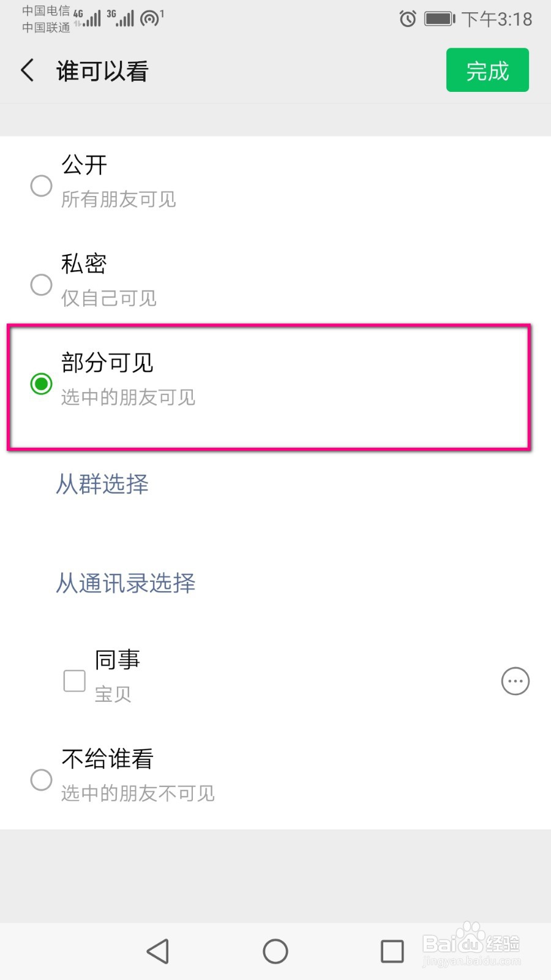Check the 同事 tag checkbox
The width and height of the screenshot is (551, 980).
75,680
